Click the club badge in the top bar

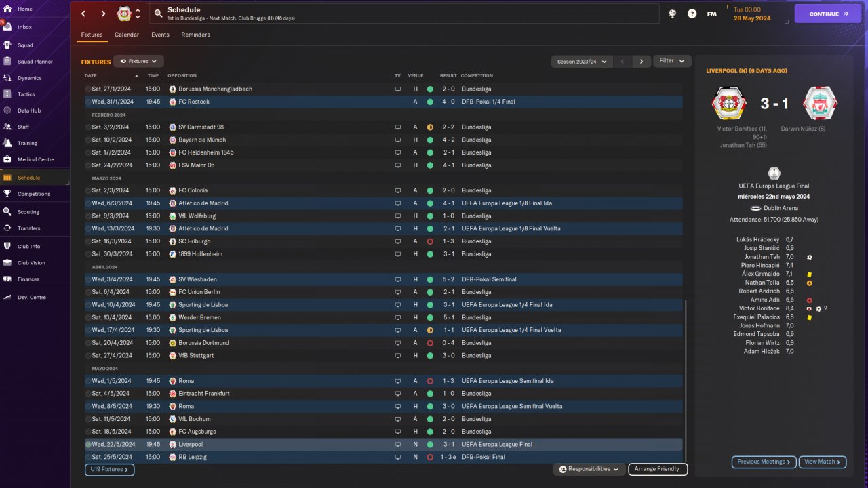coord(124,14)
